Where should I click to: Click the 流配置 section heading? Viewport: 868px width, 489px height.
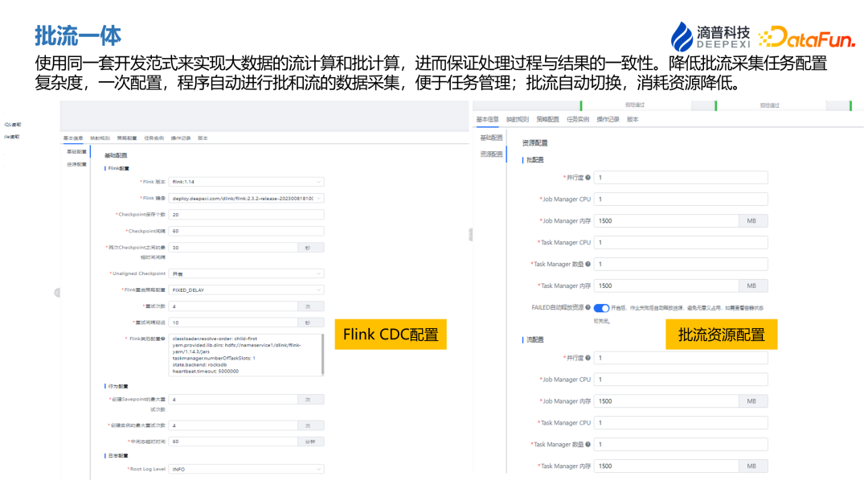pyautogui.click(x=534, y=340)
